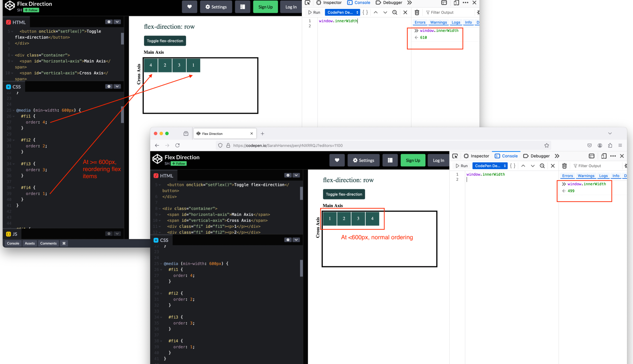633x364 pixels.
Task: Reload the page in front browser
Action: pos(177,145)
